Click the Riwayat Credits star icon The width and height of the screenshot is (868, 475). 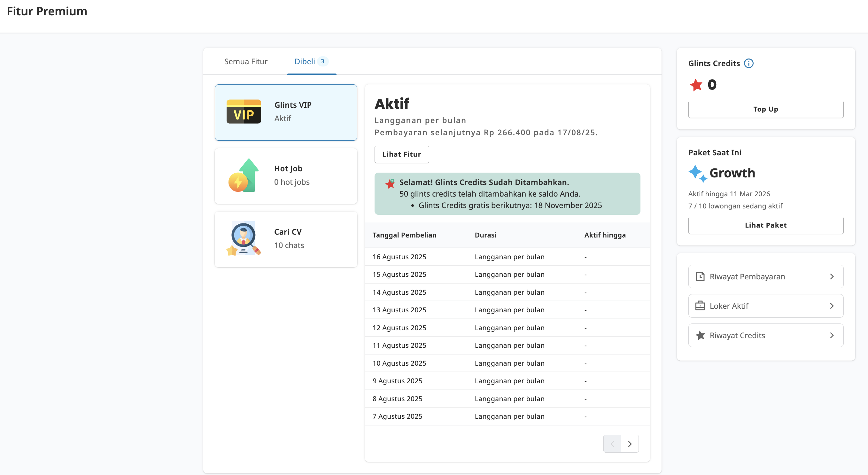point(701,335)
